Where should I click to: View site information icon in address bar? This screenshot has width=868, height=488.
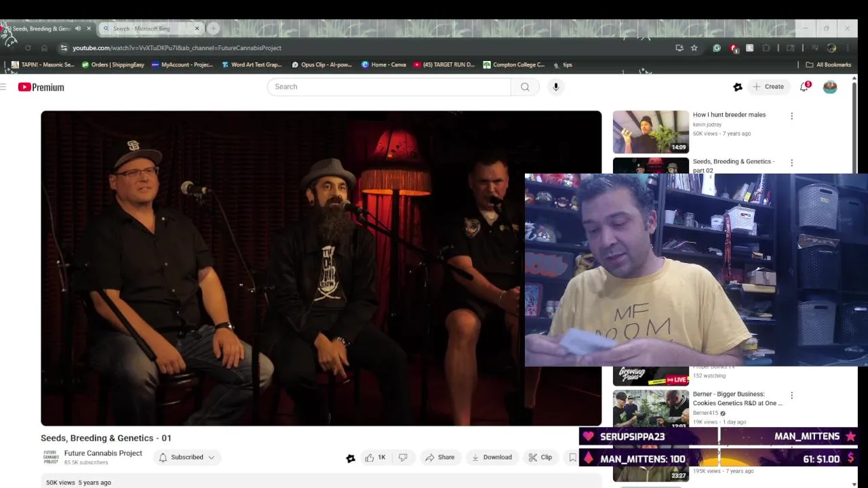(x=63, y=48)
